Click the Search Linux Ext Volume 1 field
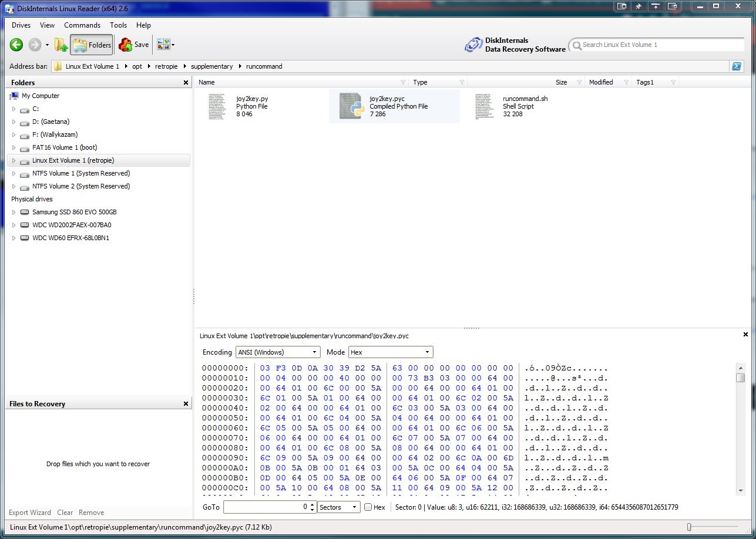Screen dimensions: 756x539 click(658, 45)
